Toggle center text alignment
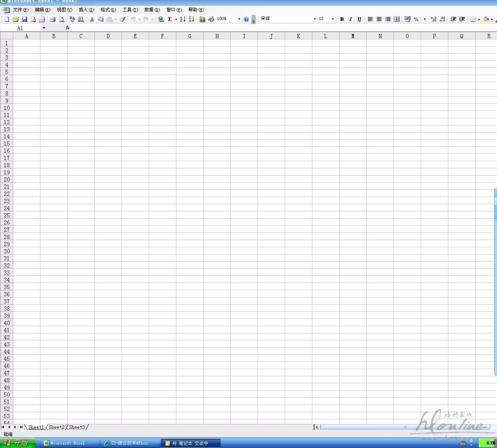497x448 pixels. point(379,19)
